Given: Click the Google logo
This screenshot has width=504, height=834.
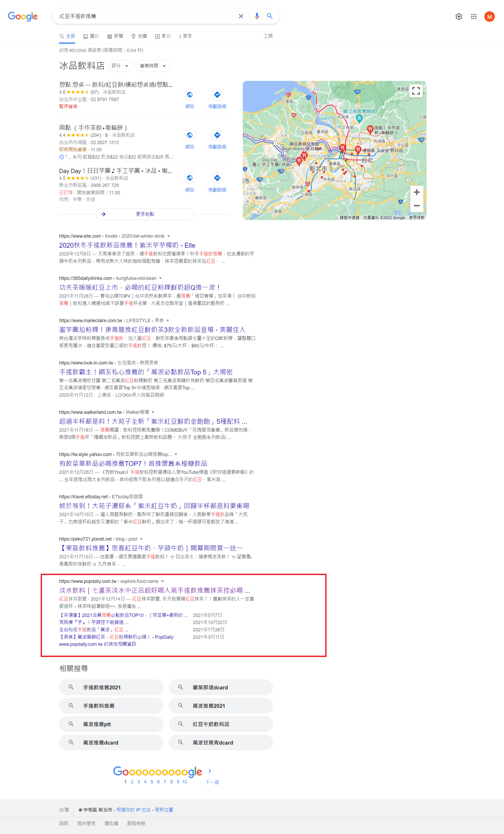Looking at the screenshot, I should click(23, 16).
